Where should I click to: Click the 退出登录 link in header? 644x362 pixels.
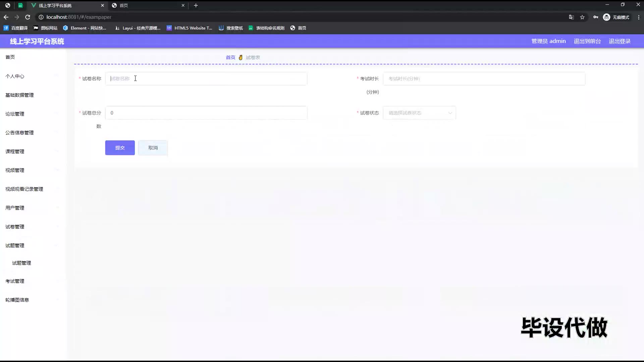(620, 41)
